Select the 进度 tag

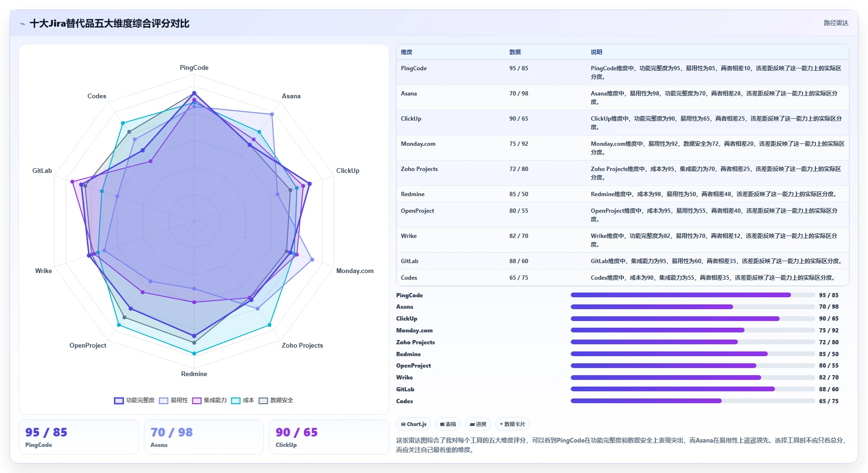click(x=478, y=424)
